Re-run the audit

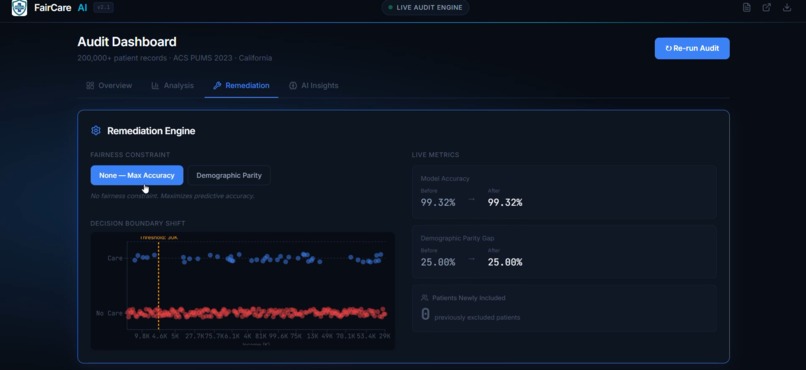point(692,48)
